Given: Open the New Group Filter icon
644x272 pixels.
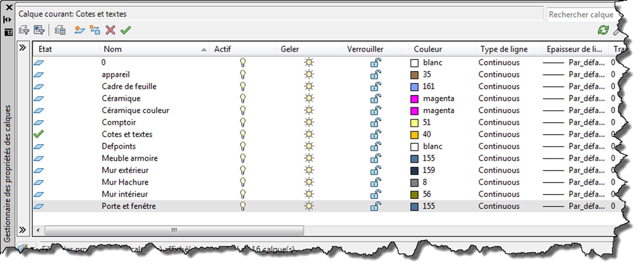Looking at the screenshot, I should pos(39,30).
